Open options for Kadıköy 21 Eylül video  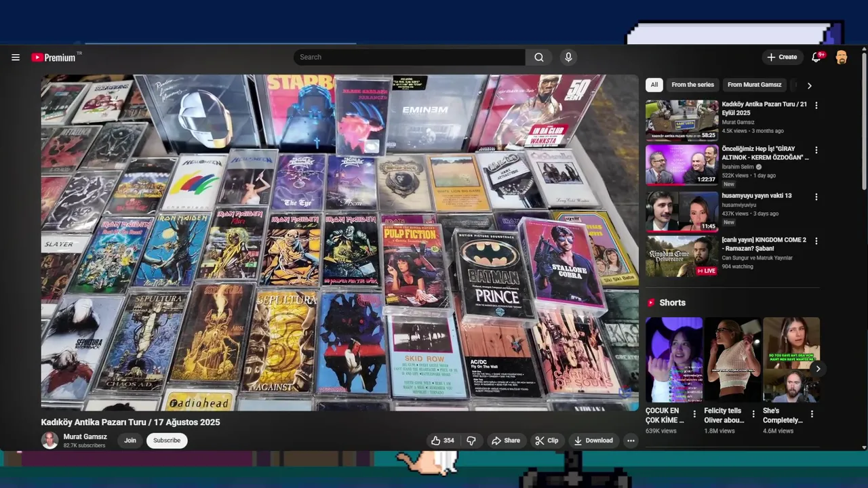click(x=816, y=106)
